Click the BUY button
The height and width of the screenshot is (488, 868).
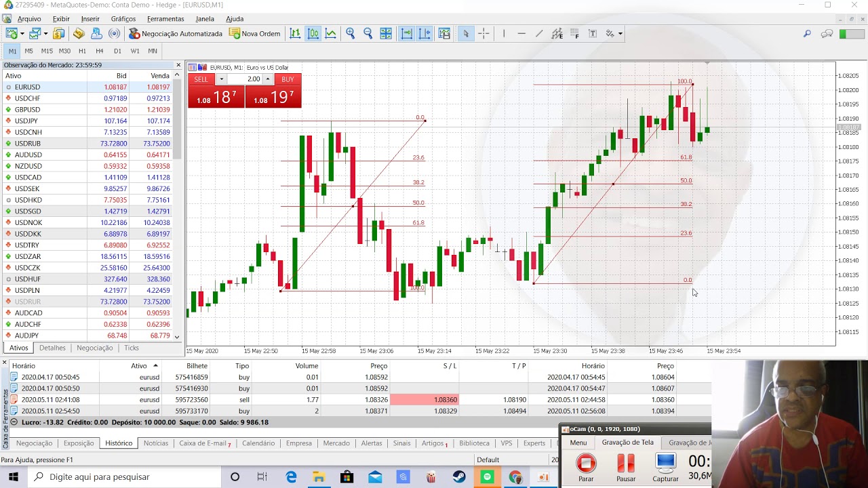288,79
